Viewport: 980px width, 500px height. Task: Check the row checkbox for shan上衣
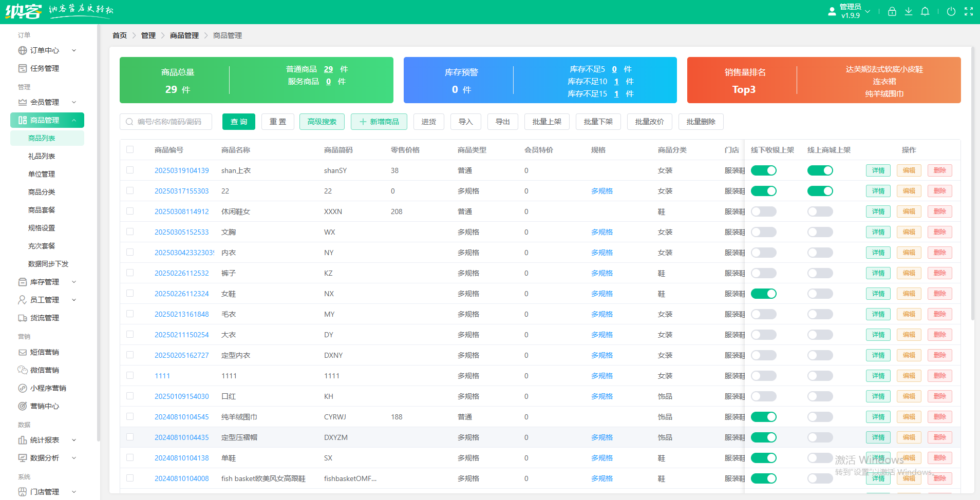[x=130, y=170]
